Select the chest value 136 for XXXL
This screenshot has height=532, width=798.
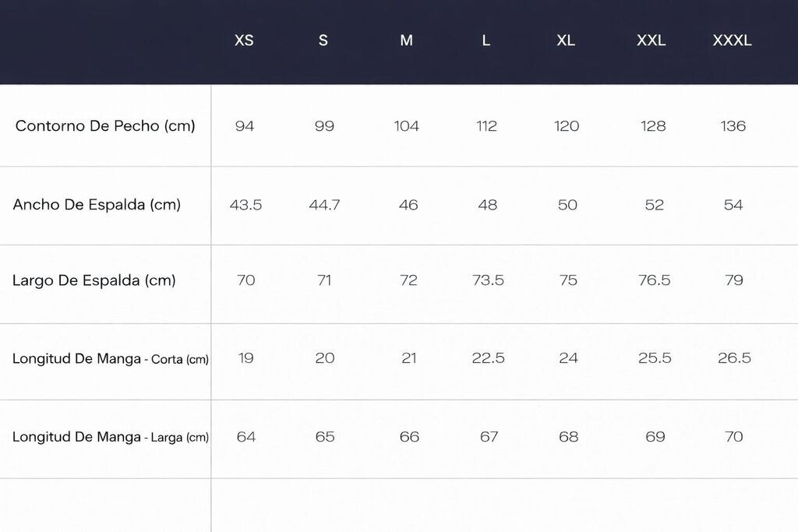pos(733,126)
